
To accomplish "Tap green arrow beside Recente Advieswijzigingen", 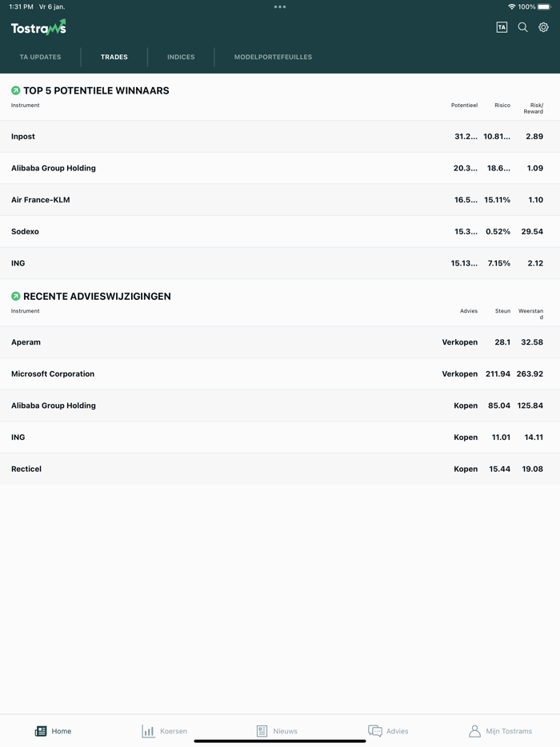I will [x=16, y=296].
